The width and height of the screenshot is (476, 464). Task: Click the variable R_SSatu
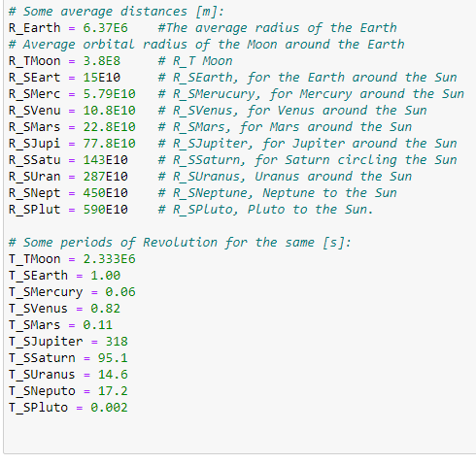pos(34,160)
